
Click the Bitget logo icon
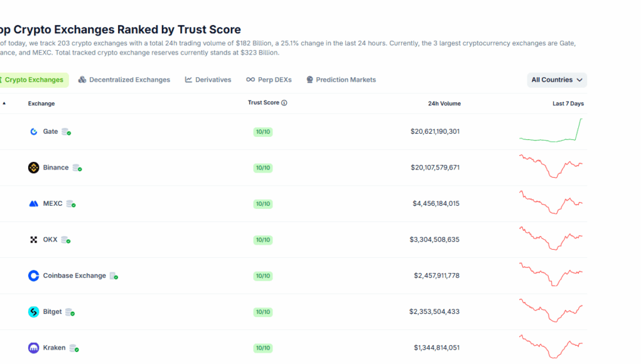(x=34, y=312)
